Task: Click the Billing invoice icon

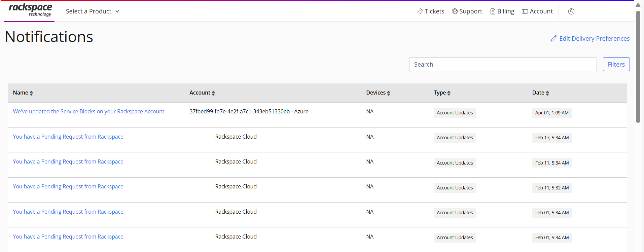Action: pos(493,11)
